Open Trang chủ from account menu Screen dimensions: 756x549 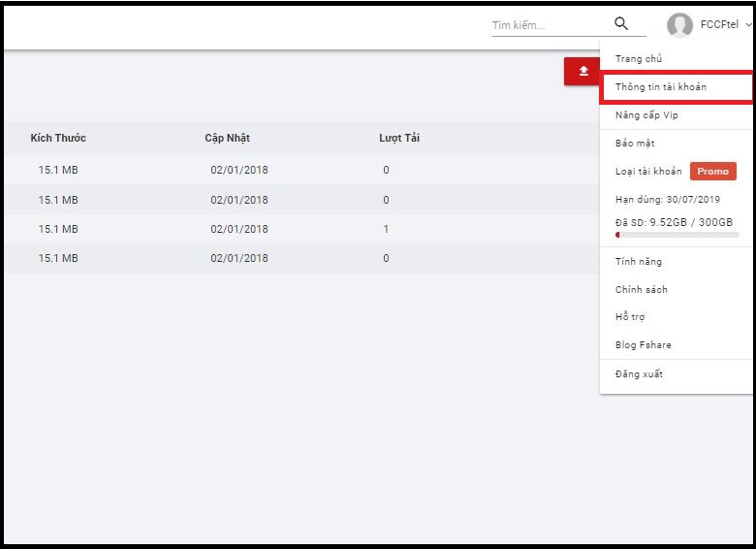pos(638,59)
